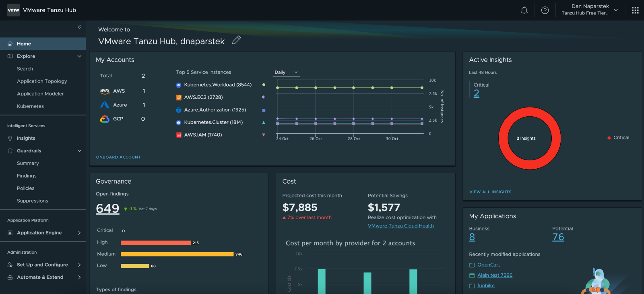Click the Kubernetes.Workload service icon
The image size is (644, 294).
click(x=179, y=85)
